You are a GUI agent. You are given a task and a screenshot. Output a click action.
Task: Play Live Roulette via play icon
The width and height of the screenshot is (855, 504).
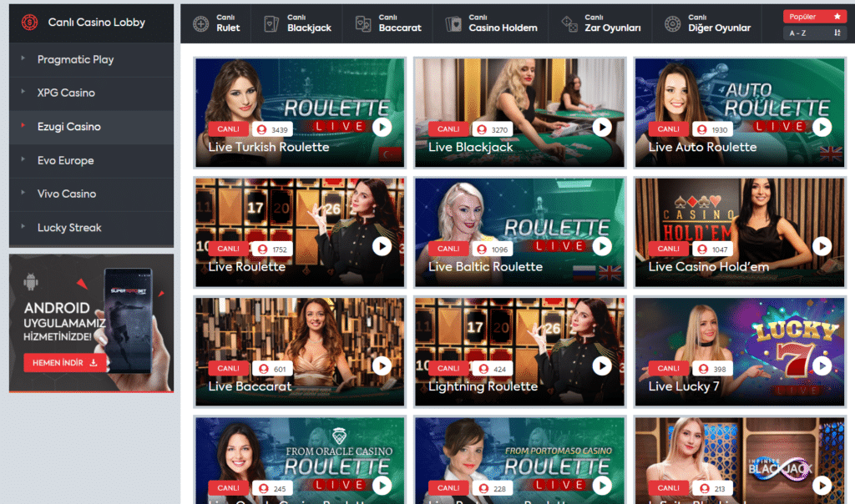point(382,247)
